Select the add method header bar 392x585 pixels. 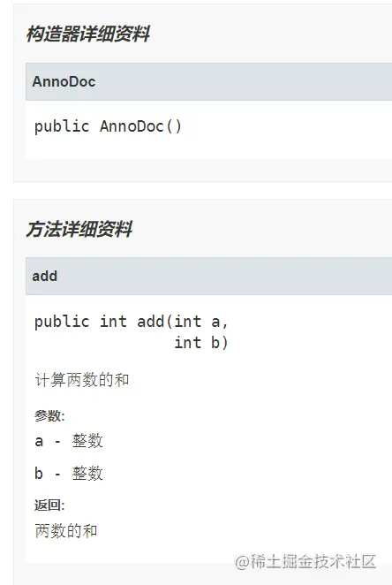[x=208, y=276]
